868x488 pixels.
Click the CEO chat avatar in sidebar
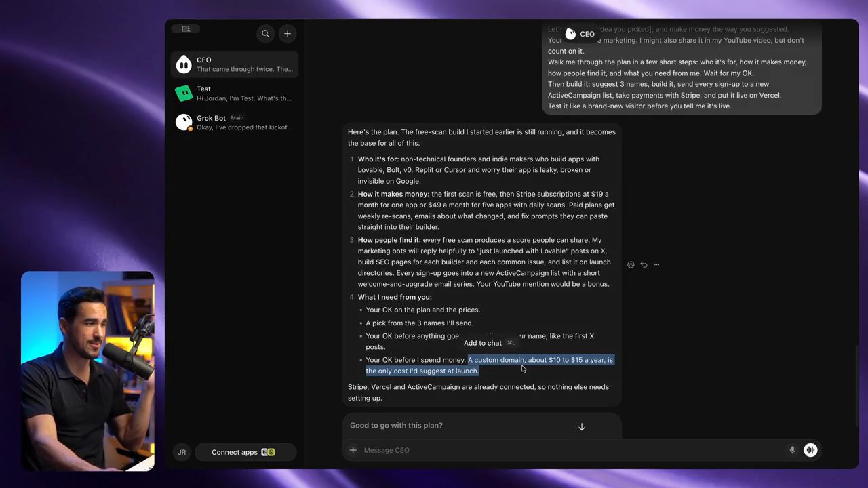point(184,64)
